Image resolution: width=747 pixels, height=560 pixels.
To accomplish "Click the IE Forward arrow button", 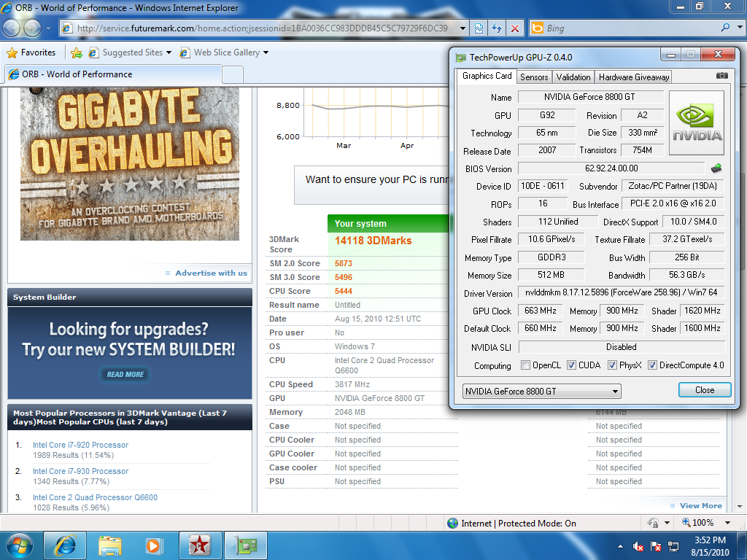I will (x=32, y=28).
